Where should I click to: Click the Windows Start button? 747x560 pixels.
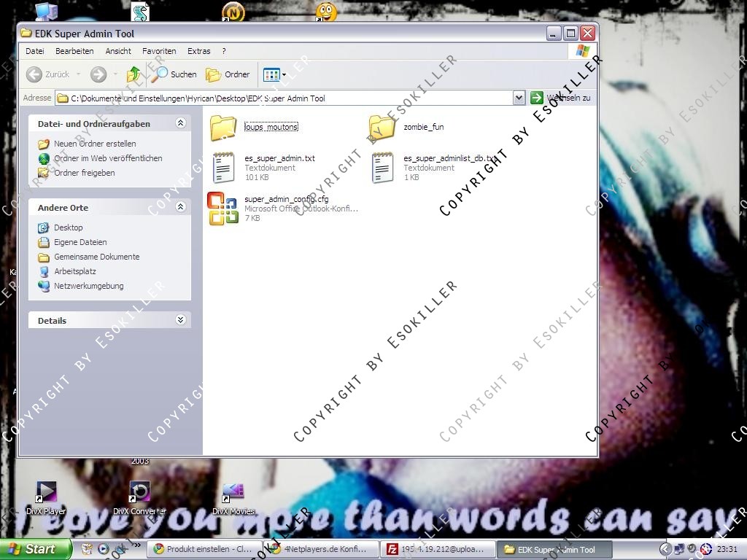35,549
